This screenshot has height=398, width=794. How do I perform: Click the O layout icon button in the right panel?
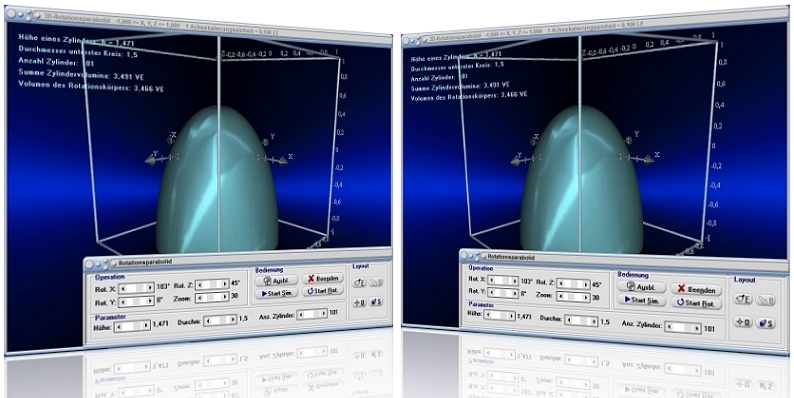coord(743,322)
